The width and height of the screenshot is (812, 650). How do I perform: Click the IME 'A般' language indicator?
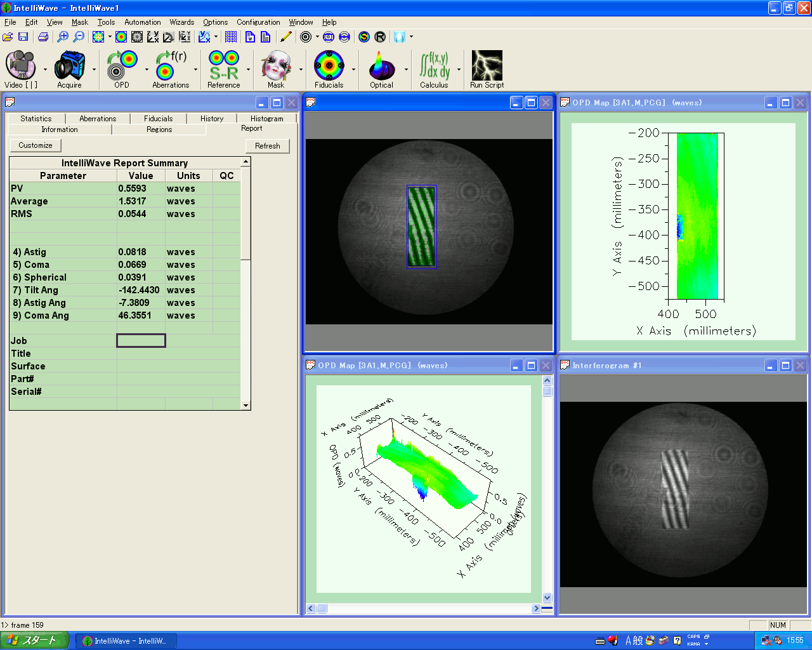coord(634,640)
